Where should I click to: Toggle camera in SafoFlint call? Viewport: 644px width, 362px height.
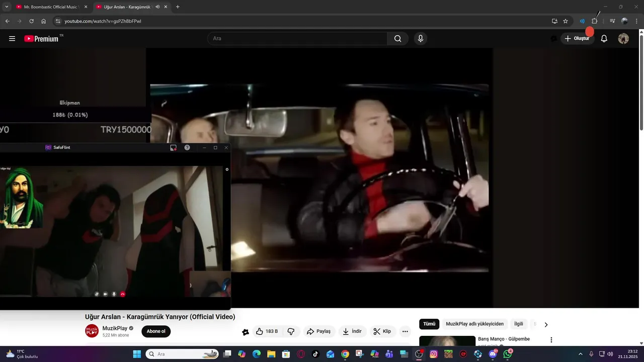click(106, 294)
